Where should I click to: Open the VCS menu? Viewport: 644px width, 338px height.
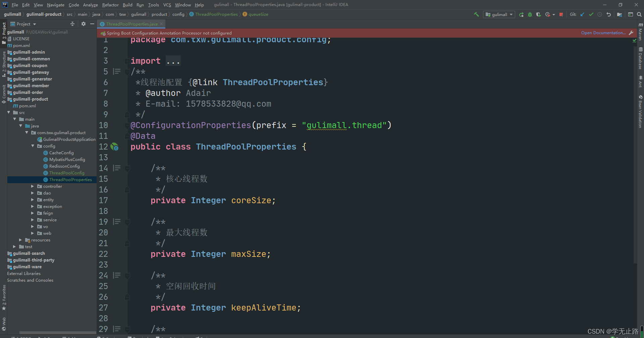click(x=167, y=5)
